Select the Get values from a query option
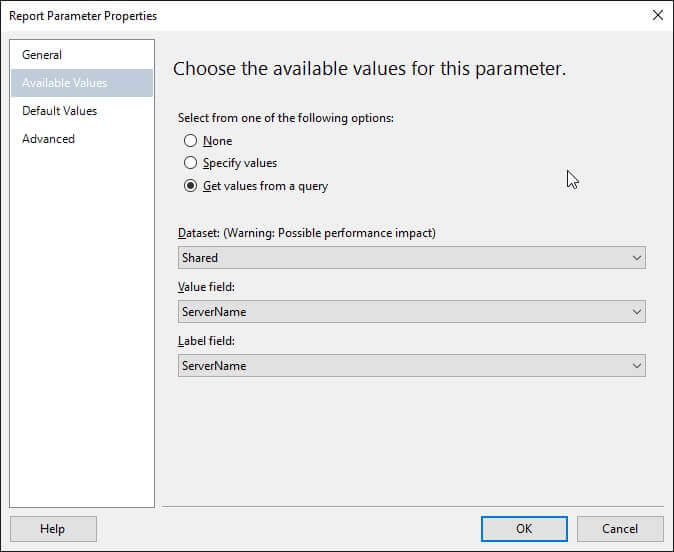The height and width of the screenshot is (552, 674). pyautogui.click(x=191, y=186)
